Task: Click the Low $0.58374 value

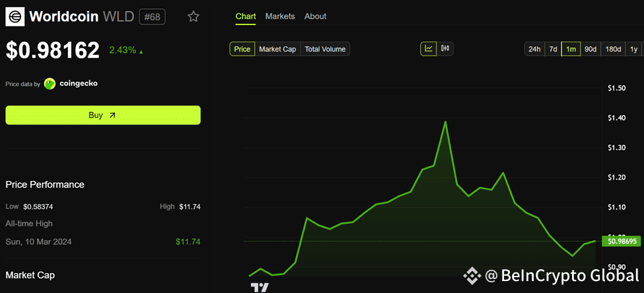Action: click(x=38, y=206)
